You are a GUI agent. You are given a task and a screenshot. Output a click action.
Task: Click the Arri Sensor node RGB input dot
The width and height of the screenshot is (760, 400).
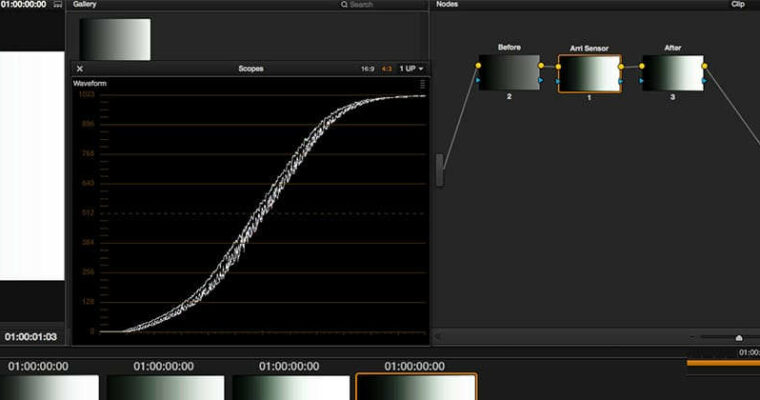[x=558, y=66]
